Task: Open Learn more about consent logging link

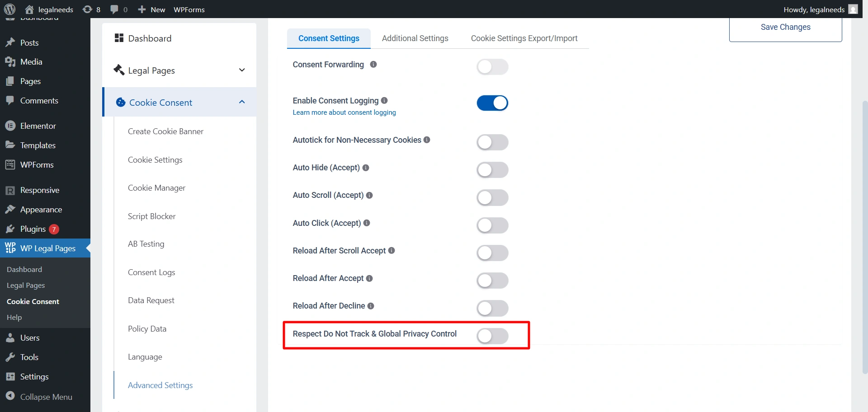Action: coord(344,112)
